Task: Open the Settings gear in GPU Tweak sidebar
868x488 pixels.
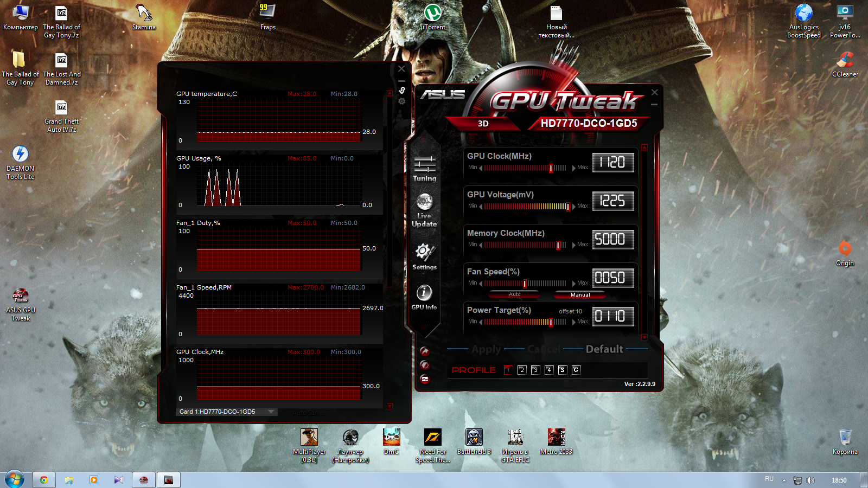Action: (424, 256)
